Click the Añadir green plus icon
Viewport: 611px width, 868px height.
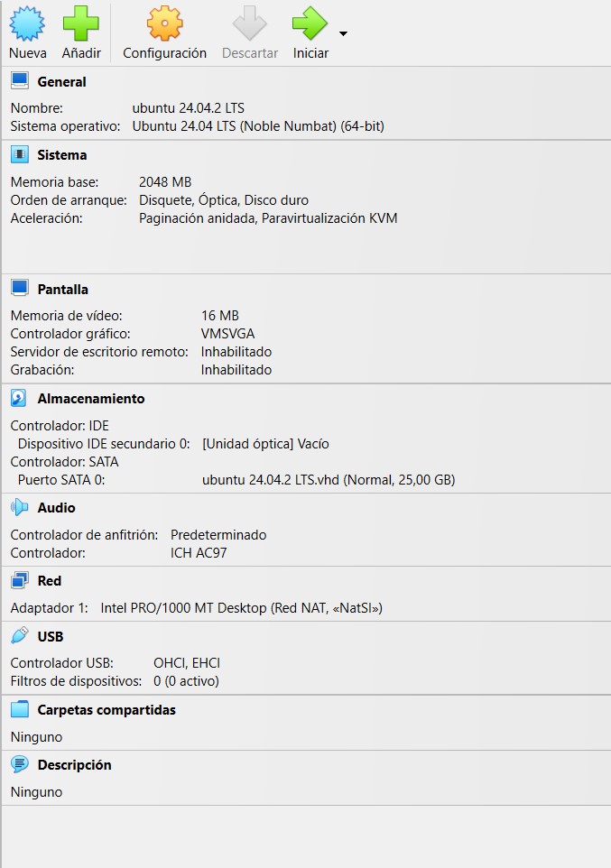pyautogui.click(x=81, y=23)
